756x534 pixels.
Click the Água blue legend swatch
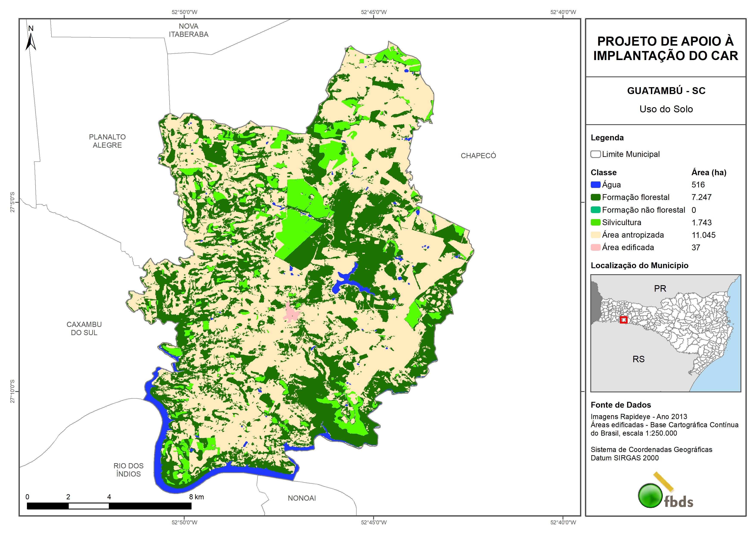(x=595, y=185)
